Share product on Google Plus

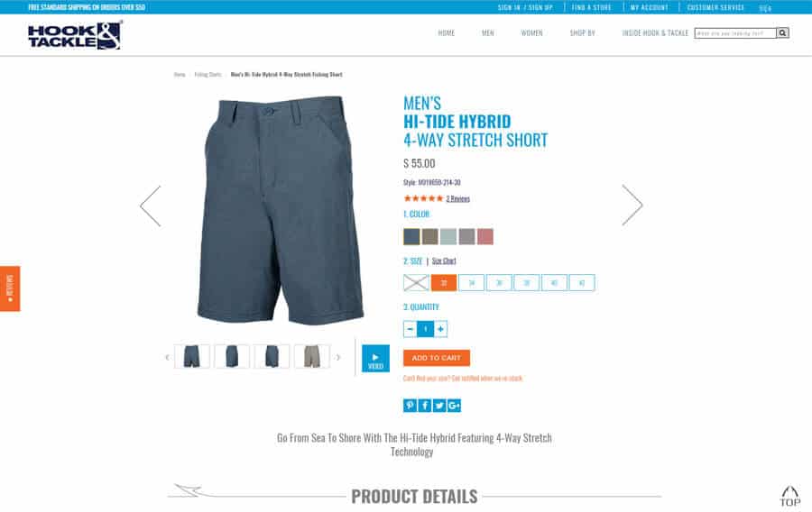pyautogui.click(x=454, y=406)
